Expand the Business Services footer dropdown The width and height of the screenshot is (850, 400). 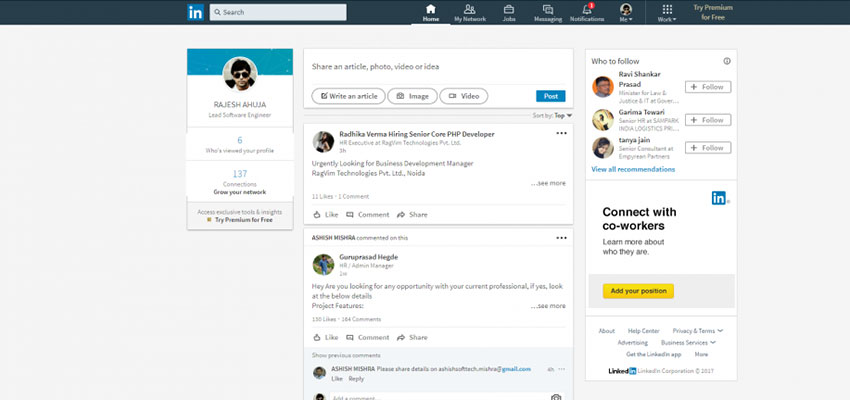[x=688, y=343]
